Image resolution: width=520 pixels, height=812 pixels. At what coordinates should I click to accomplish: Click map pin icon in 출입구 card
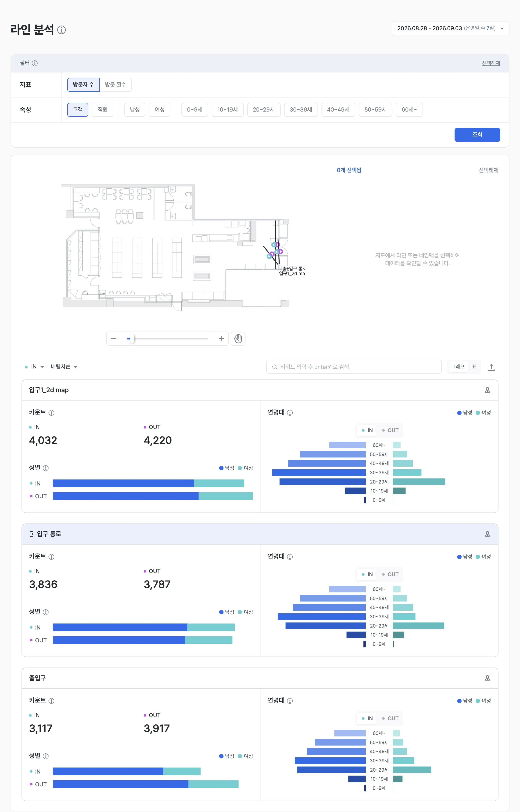tap(487, 678)
